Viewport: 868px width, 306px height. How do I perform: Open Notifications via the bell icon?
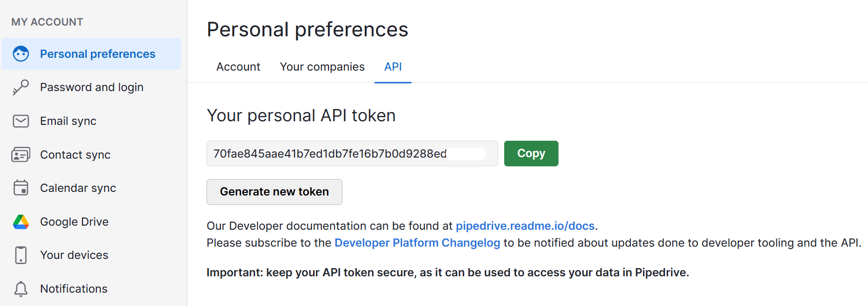point(20,289)
